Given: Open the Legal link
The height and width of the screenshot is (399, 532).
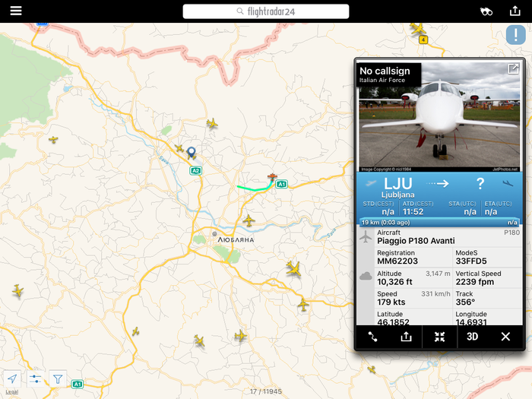Looking at the screenshot, I should click(12, 392).
